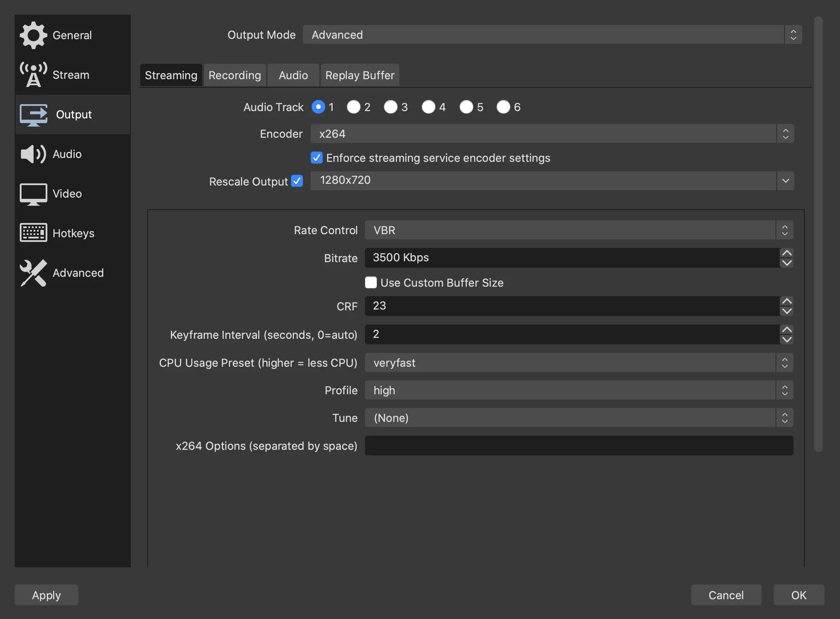Image resolution: width=840 pixels, height=619 pixels.
Task: Increase Bitrate using up stepper arrow
Action: 787,253
